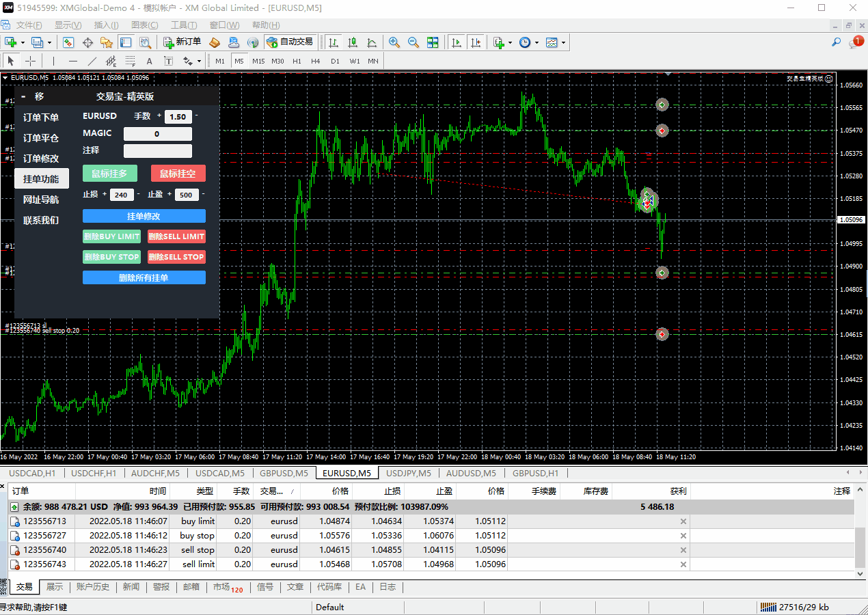Select the crosshair cursor tool
Screen dimensions: 868x615
pyautogui.click(x=30, y=61)
